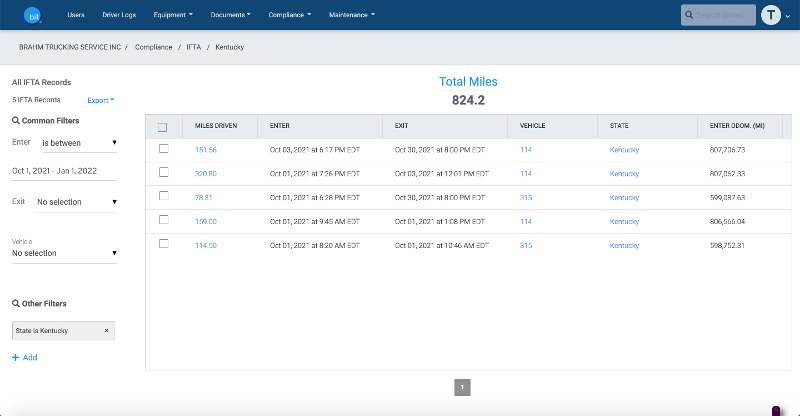Check the 114.50 miles row checkbox
This screenshot has width=800, height=416.
pyautogui.click(x=164, y=244)
